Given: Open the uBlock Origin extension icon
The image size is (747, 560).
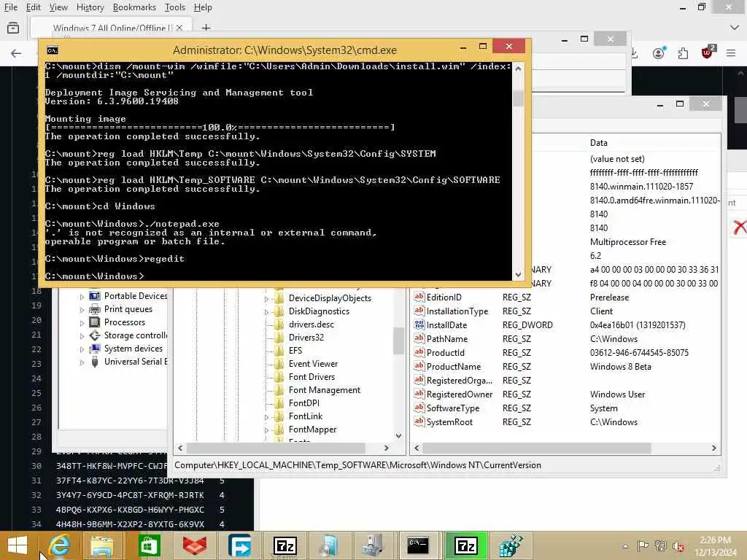Looking at the screenshot, I should [x=708, y=52].
